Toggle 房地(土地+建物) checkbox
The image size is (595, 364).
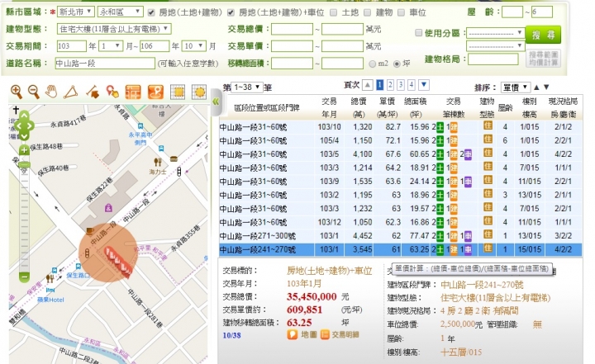(151, 12)
